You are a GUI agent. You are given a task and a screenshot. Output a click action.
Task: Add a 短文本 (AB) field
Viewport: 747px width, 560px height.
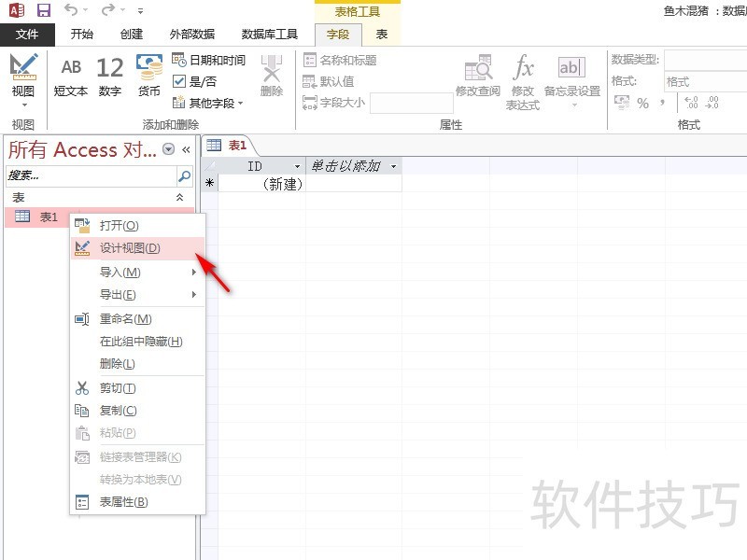coord(71,77)
